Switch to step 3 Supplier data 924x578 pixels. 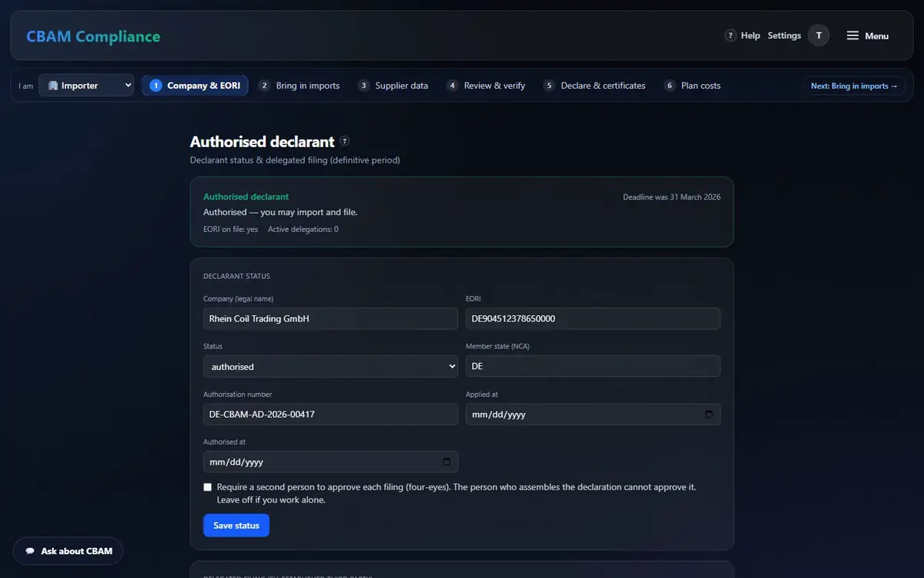(393, 86)
